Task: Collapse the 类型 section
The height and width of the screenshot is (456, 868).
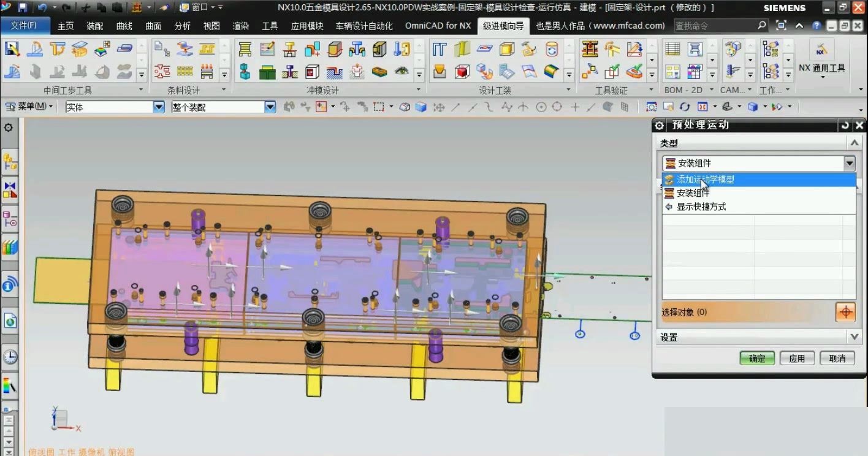Action: coord(855,143)
